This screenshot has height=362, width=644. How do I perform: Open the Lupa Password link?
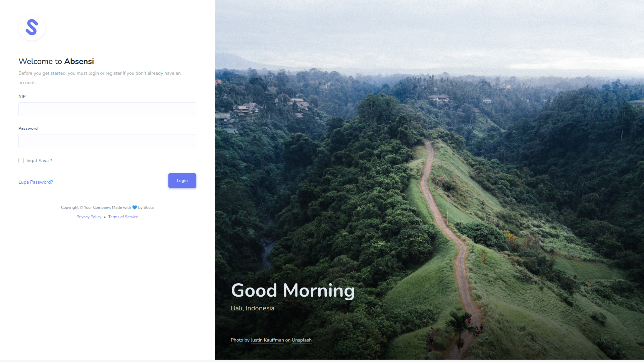click(x=36, y=182)
